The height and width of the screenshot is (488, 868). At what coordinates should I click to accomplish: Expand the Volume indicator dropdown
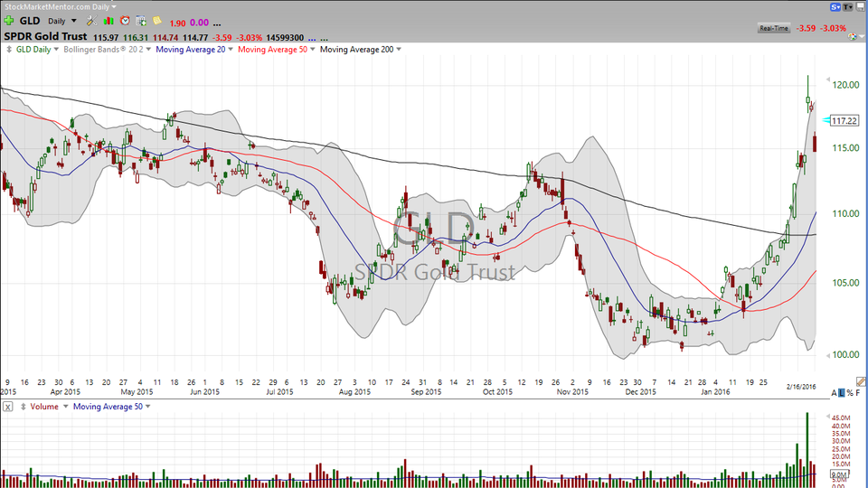65,407
